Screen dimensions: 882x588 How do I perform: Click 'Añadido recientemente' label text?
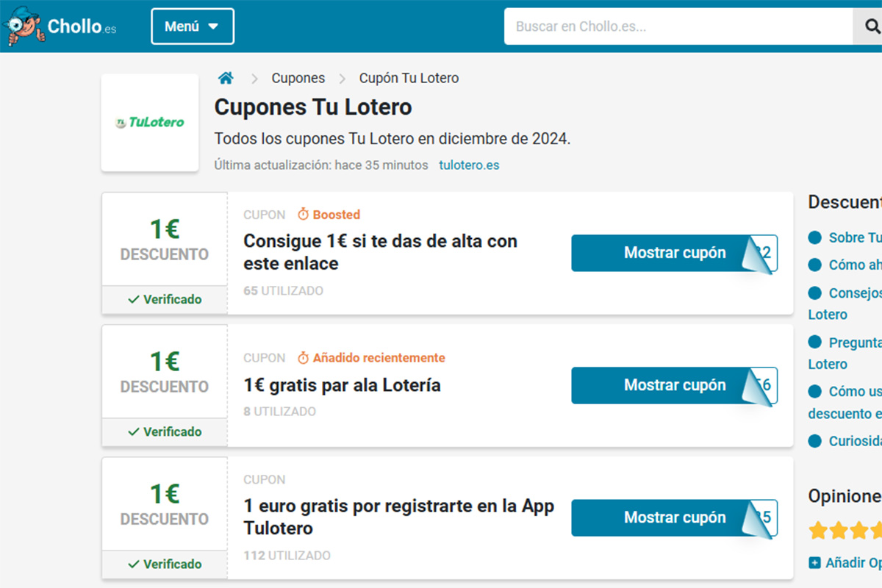(379, 358)
